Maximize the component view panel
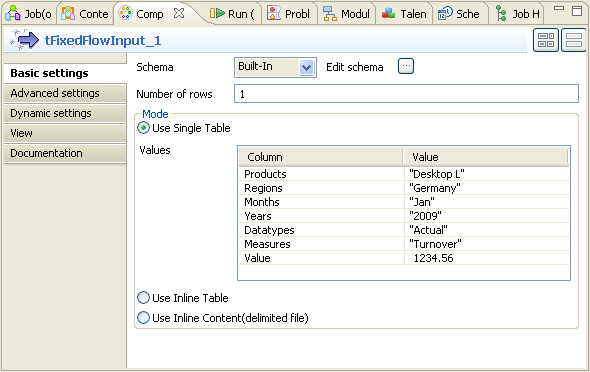This screenshot has height=372, width=590. tap(577, 11)
